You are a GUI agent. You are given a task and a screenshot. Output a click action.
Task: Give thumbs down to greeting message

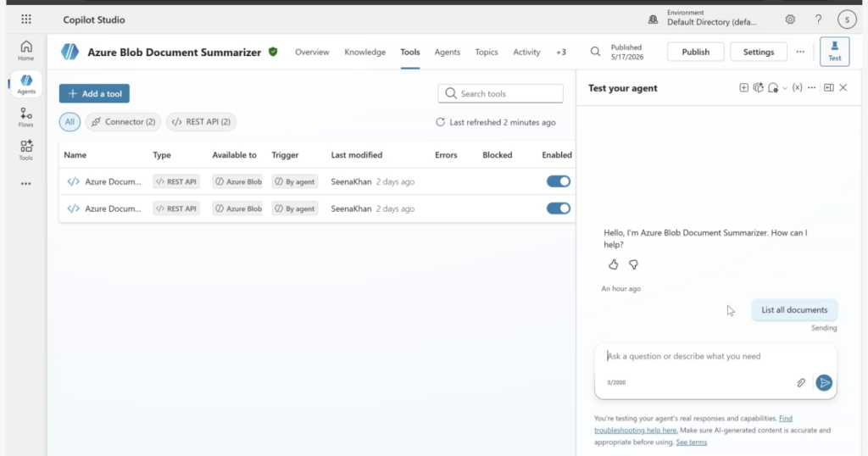click(x=633, y=264)
